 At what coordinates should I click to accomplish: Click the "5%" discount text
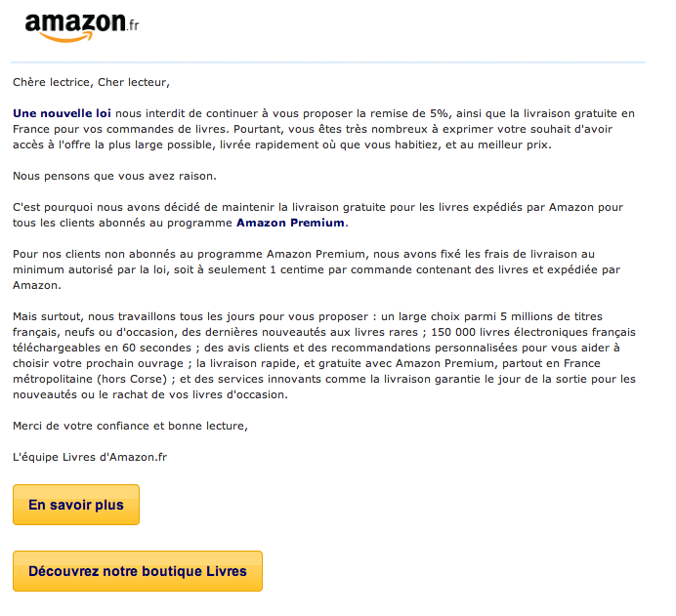tap(439, 113)
